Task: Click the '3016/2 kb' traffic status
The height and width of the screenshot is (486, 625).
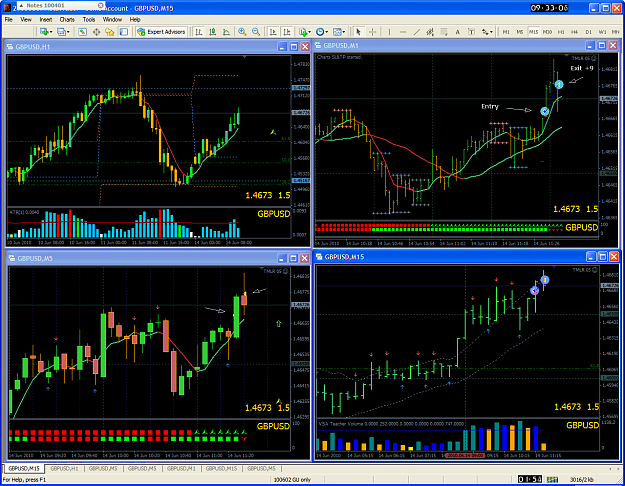Action: click(582, 480)
